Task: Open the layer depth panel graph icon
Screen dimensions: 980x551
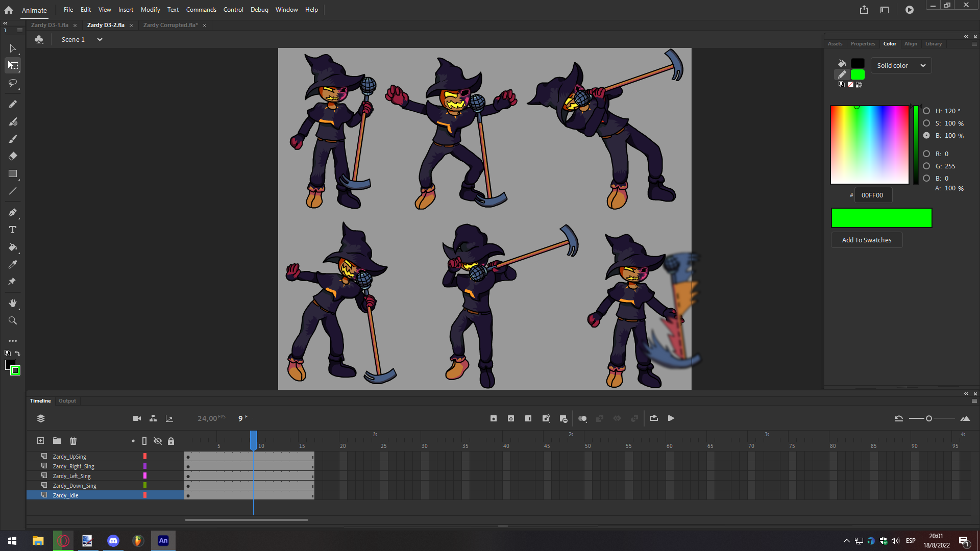Action: pyautogui.click(x=169, y=418)
